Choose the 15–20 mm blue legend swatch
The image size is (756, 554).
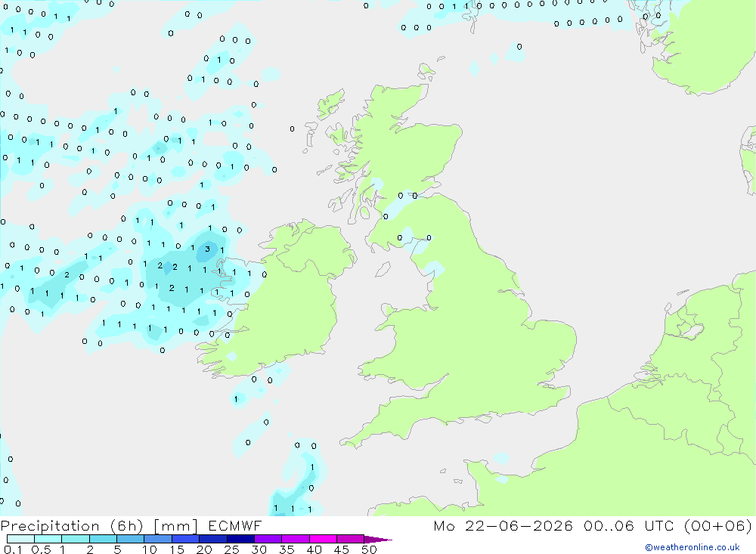pos(185,539)
